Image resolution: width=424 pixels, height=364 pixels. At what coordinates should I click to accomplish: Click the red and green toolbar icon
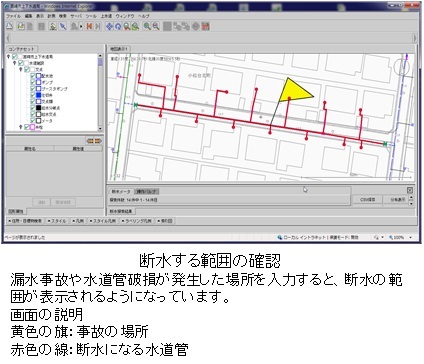tap(206, 26)
